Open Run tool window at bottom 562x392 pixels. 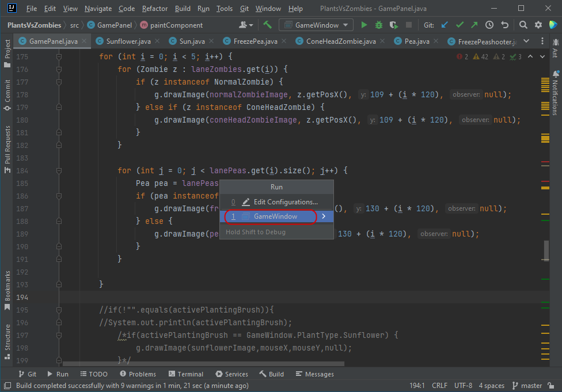tap(58, 374)
